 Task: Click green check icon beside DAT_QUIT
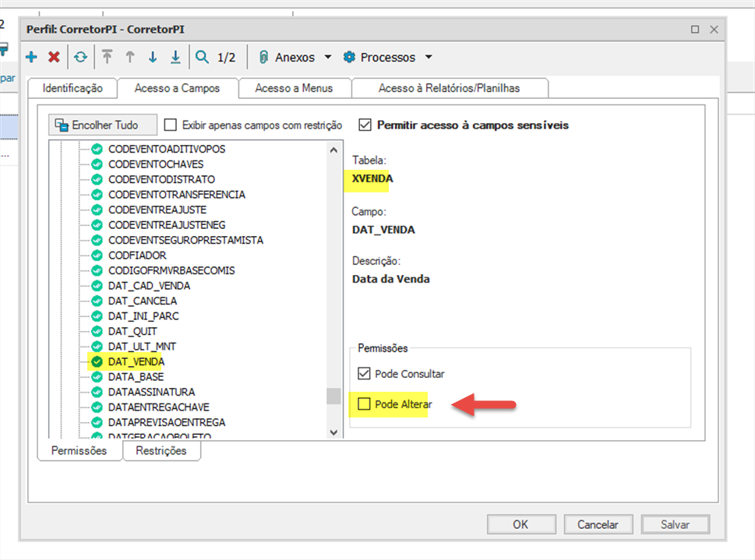pyautogui.click(x=97, y=331)
